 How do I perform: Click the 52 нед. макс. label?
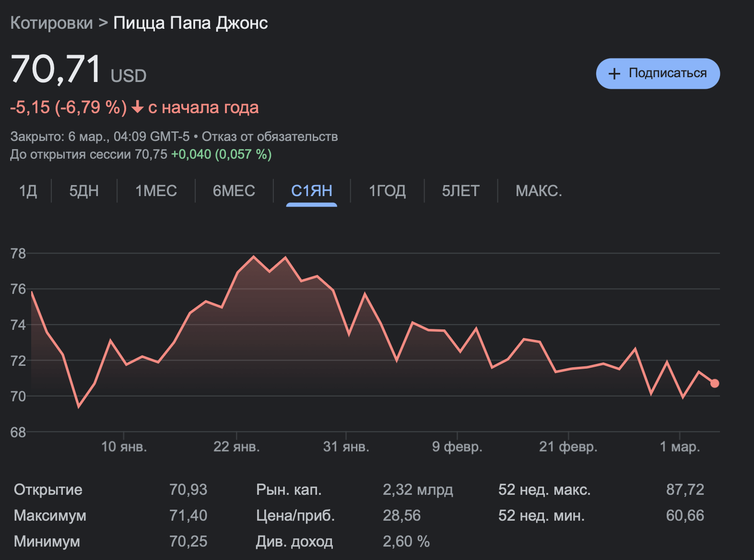click(544, 490)
